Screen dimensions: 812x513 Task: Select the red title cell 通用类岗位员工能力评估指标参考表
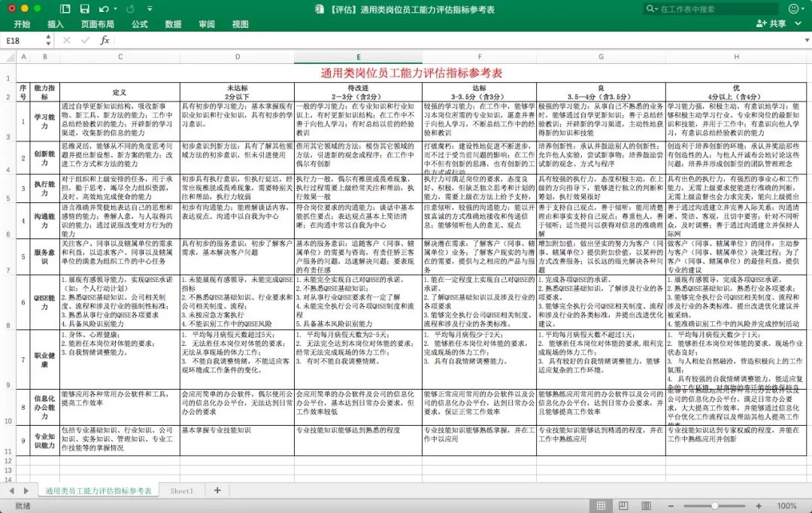(x=412, y=73)
